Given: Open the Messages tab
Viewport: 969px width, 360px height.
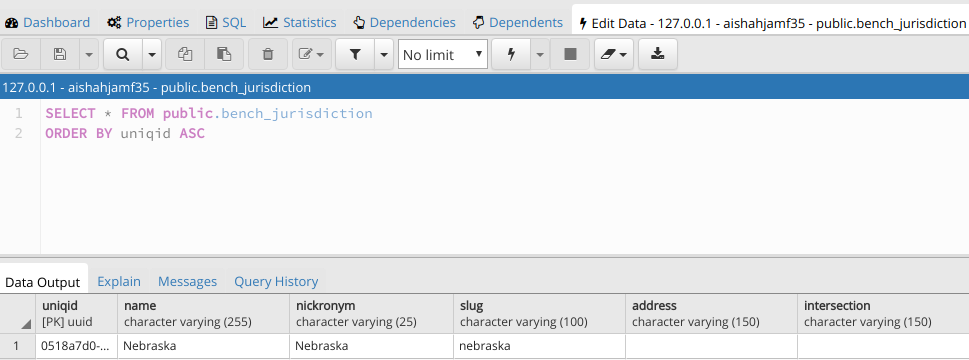Looking at the screenshot, I should (187, 282).
